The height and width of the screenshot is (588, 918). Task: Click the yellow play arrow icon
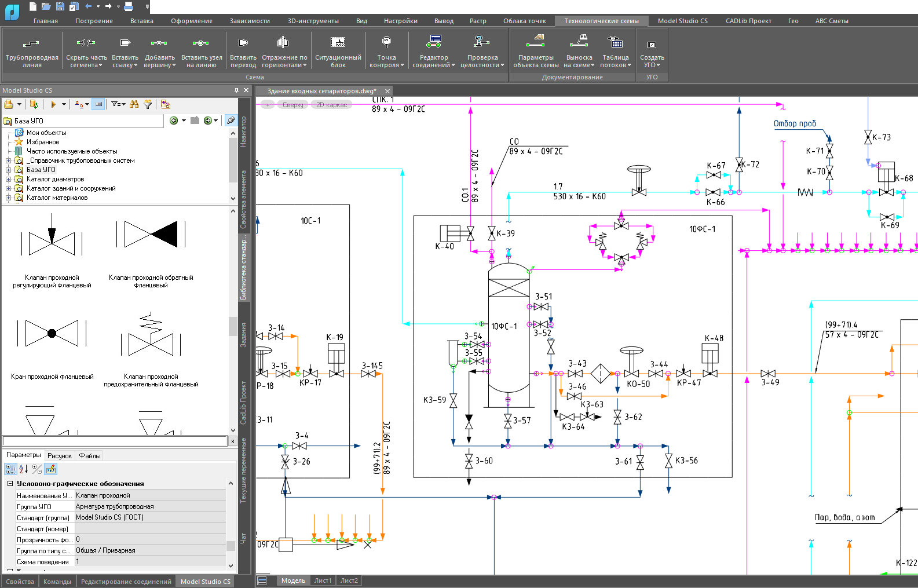[x=53, y=104]
